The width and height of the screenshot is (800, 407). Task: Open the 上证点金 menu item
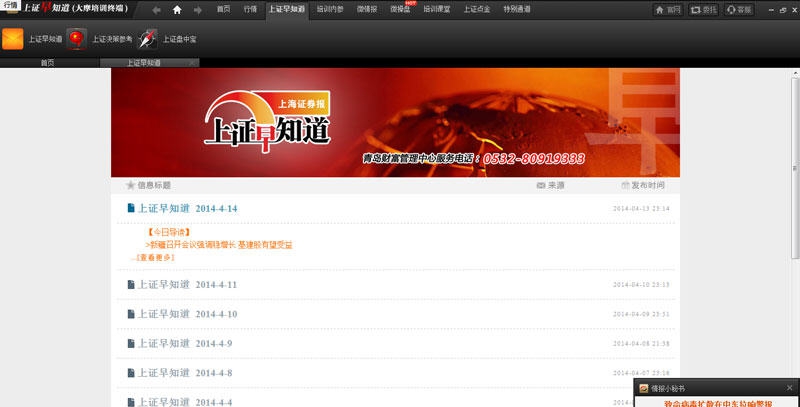(477, 9)
